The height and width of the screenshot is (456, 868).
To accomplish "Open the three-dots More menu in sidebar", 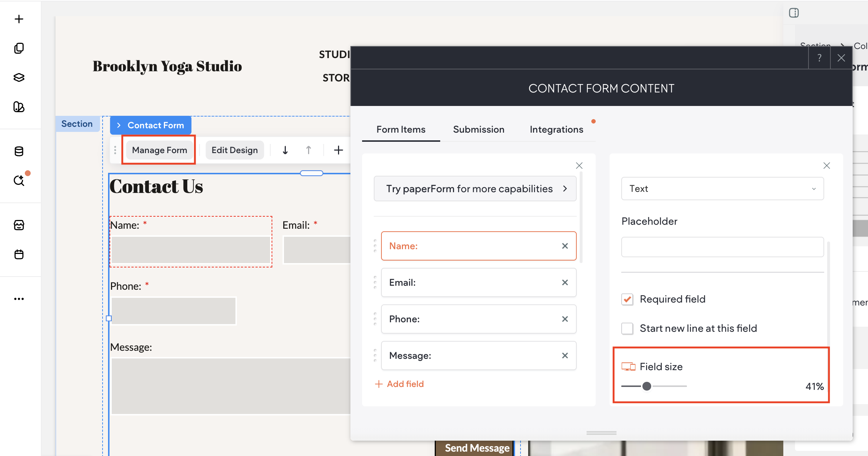I will (19, 299).
